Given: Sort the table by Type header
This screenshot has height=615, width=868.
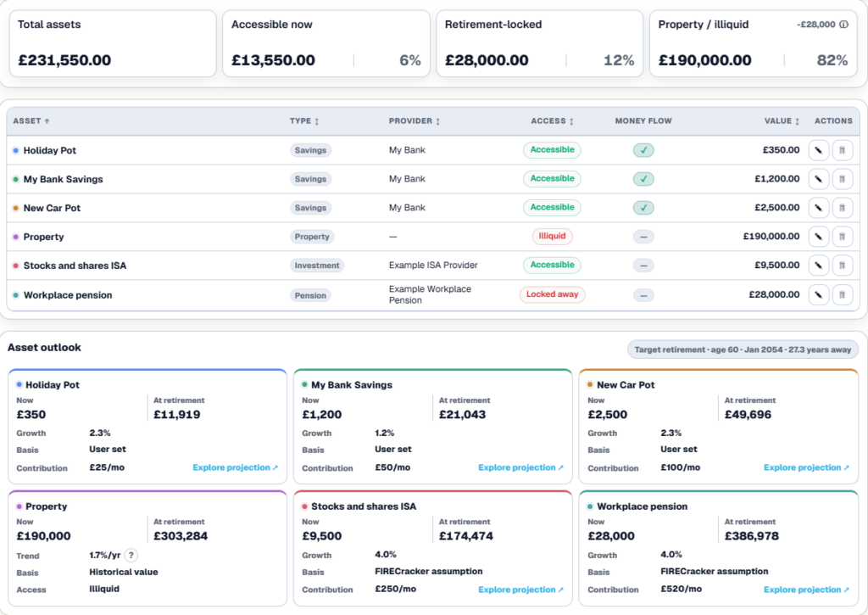Looking at the screenshot, I should (304, 120).
